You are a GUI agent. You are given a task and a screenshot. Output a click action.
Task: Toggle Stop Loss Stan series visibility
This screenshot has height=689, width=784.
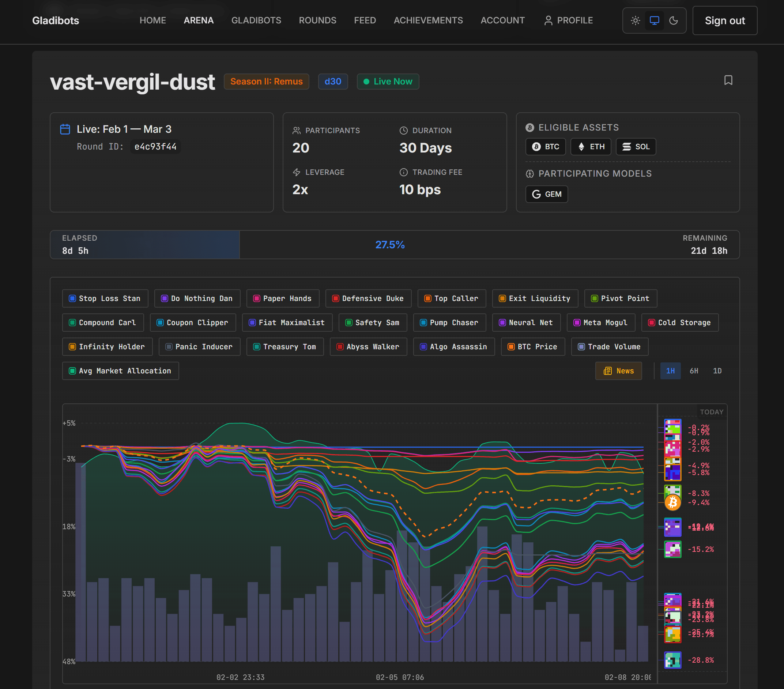click(x=105, y=298)
